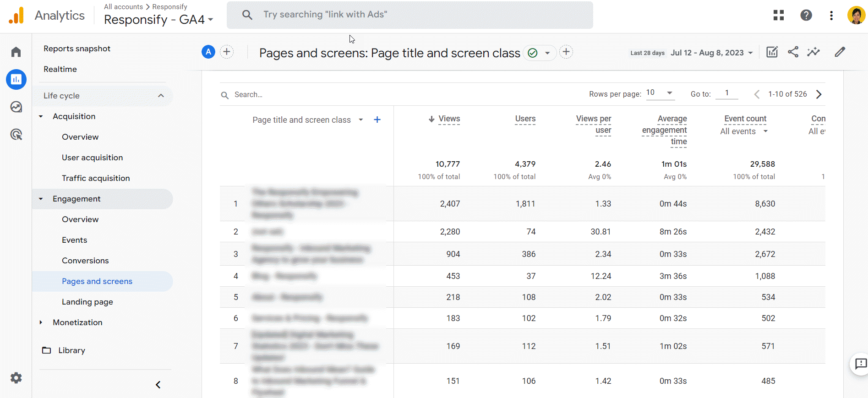Add a comparison with the plus icon
The image size is (868, 398).
227,52
